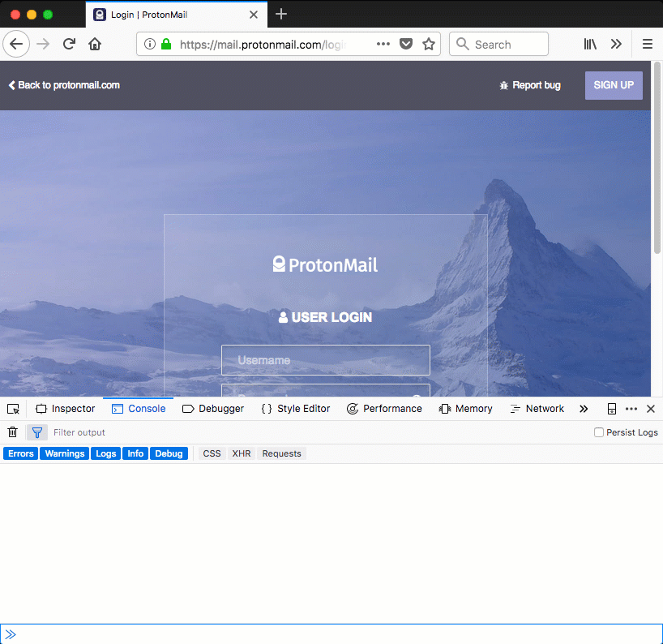The image size is (663, 644).
Task: Switch to the Debugger tab
Action: click(213, 409)
